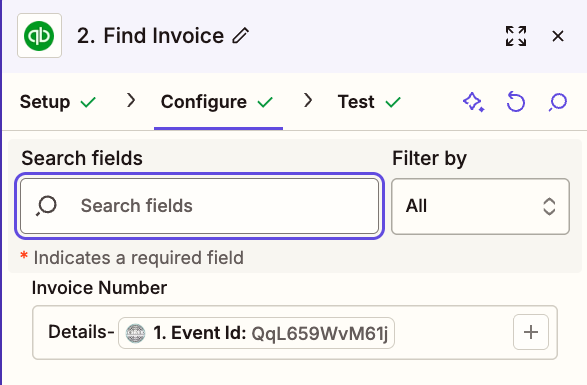The width and height of the screenshot is (587, 385).
Task: Click the 2. Find Invoice title
Action: click(150, 36)
